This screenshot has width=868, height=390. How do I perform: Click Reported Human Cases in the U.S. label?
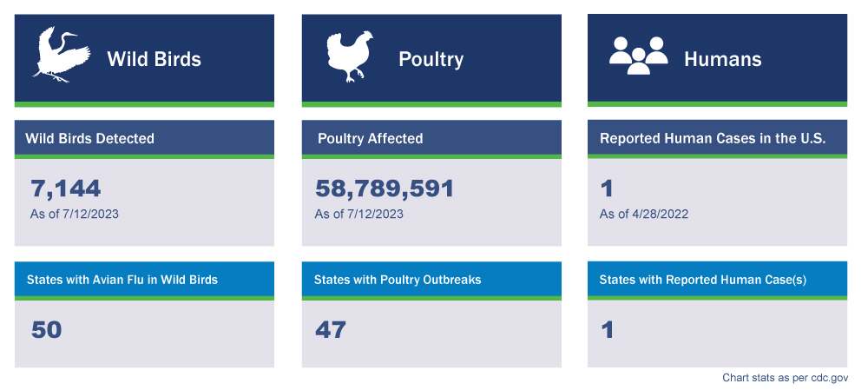[x=712, y=138]
